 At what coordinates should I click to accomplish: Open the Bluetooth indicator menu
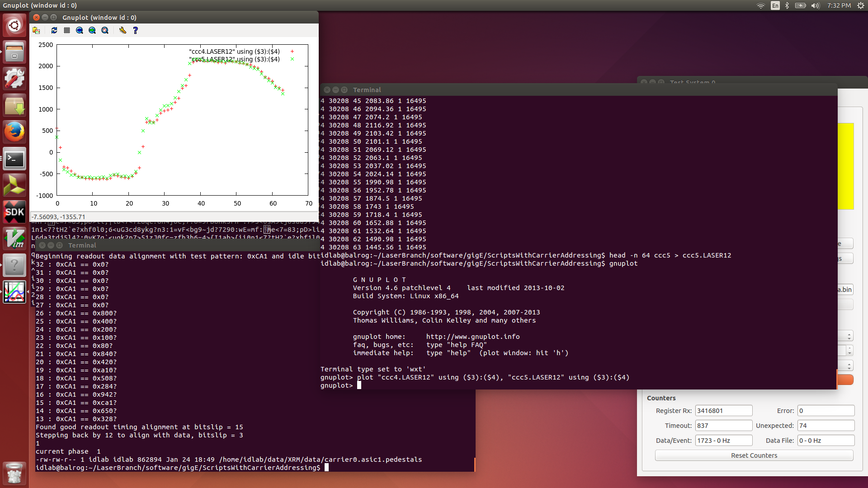pyautogui.click(x=787, y=5)
